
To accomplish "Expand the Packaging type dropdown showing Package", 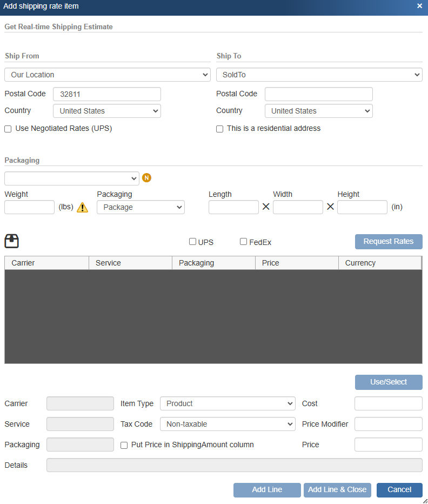I will [x=141, y=207].
